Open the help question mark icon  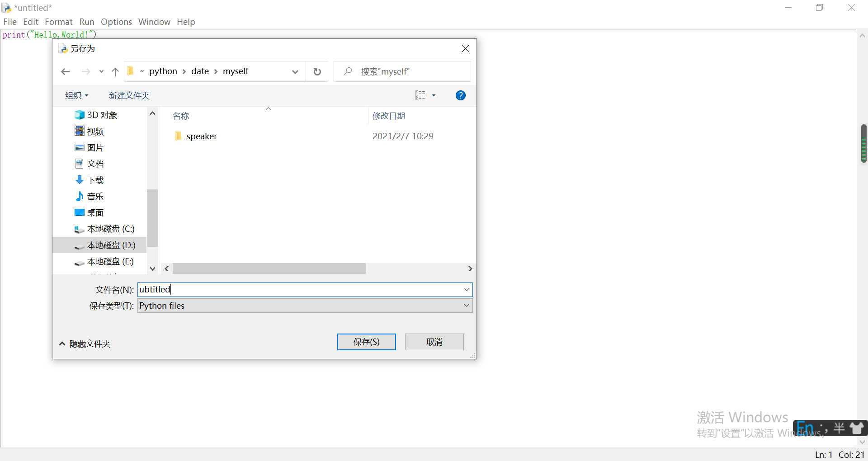460,95
